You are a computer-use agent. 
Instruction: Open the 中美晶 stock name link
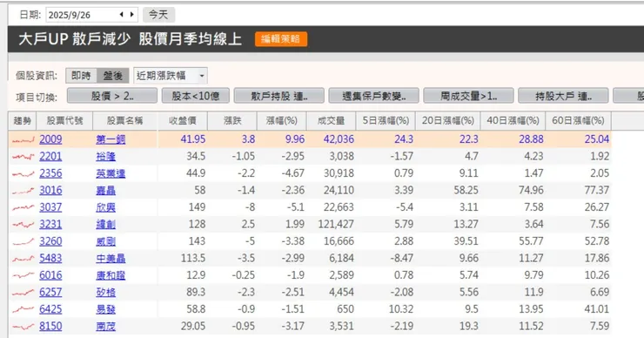pyautogui.click(x=111, y=259)
